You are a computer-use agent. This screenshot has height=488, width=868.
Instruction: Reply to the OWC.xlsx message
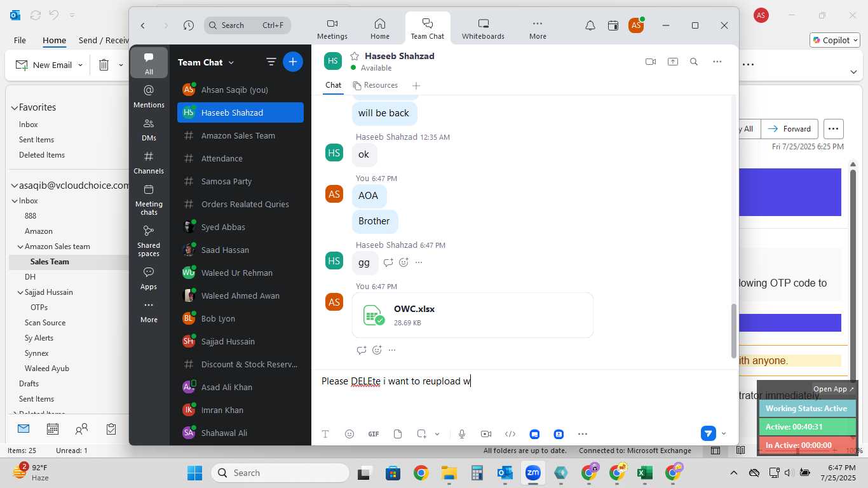[362, 350]
